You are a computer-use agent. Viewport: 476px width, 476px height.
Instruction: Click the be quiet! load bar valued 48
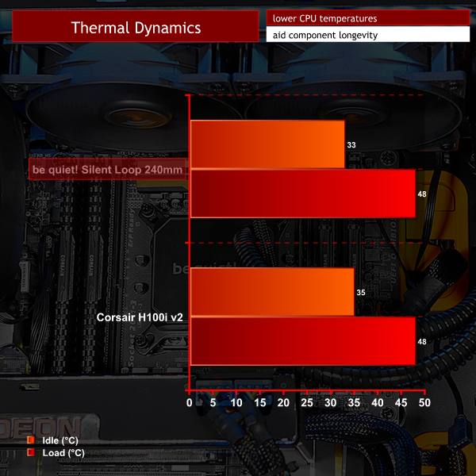point(303,194)
